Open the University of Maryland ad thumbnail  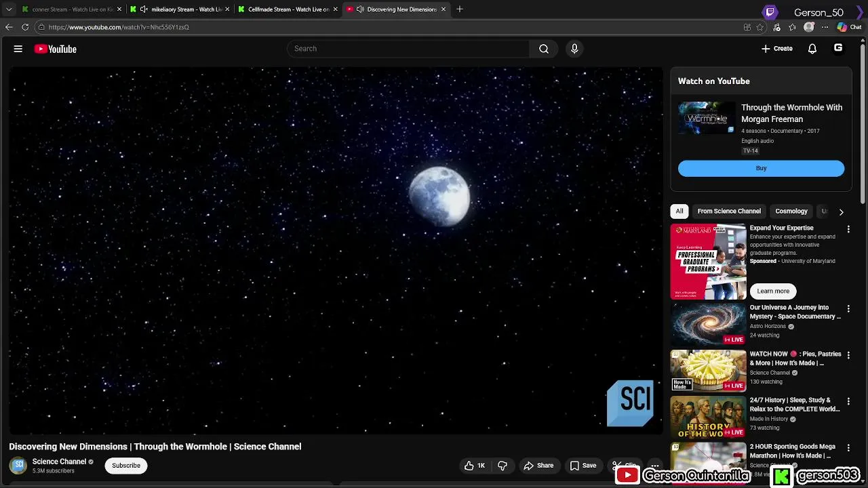click(708, 262)
